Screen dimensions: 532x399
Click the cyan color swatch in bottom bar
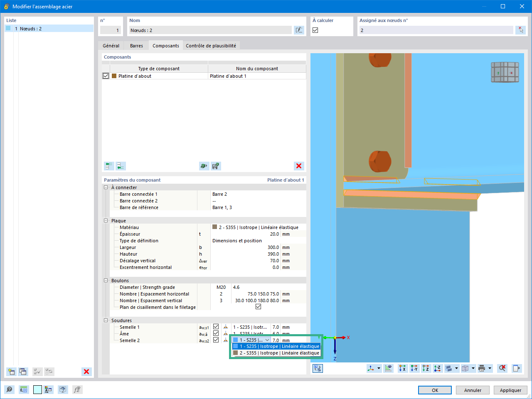[37, 389]
